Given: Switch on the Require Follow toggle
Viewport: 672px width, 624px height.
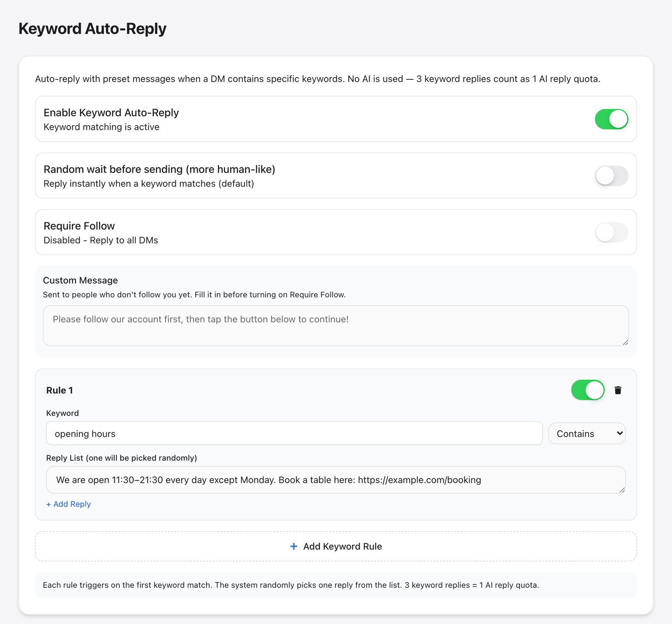Looking at the screenshot, I should point(612,232).
